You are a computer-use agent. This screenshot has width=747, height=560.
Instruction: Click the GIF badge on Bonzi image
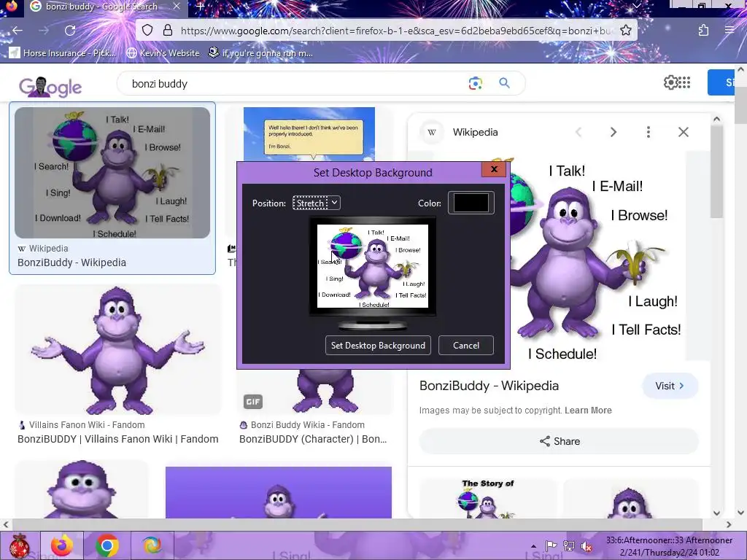[x=253, y=402]
